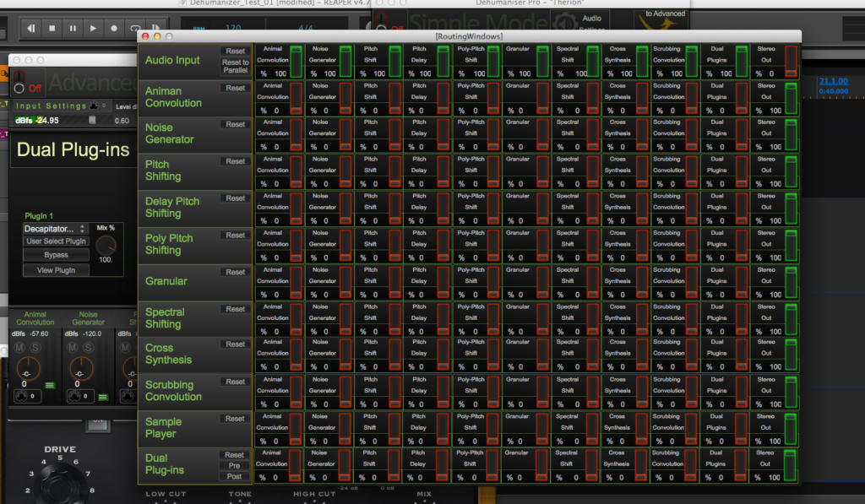Screen dimensions: 865x504
Task: Click the Bypass button for Plugin 1
Action: (56, 255)
